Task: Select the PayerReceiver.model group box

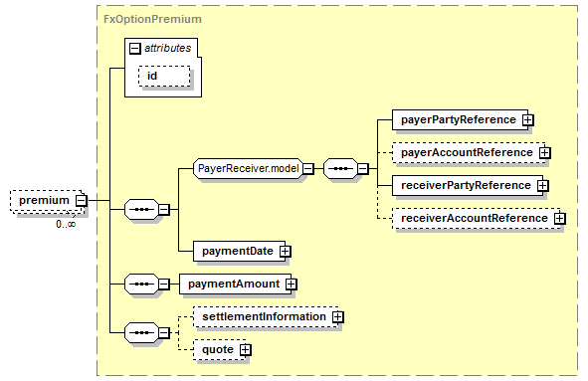Action: [x=249, y=169]
